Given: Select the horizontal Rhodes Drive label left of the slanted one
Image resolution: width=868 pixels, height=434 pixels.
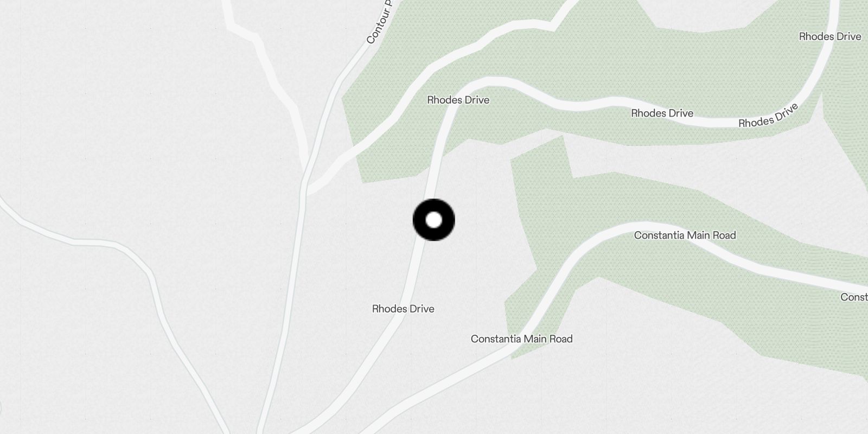Looking at the screenshot, I should tap(662, 113).
